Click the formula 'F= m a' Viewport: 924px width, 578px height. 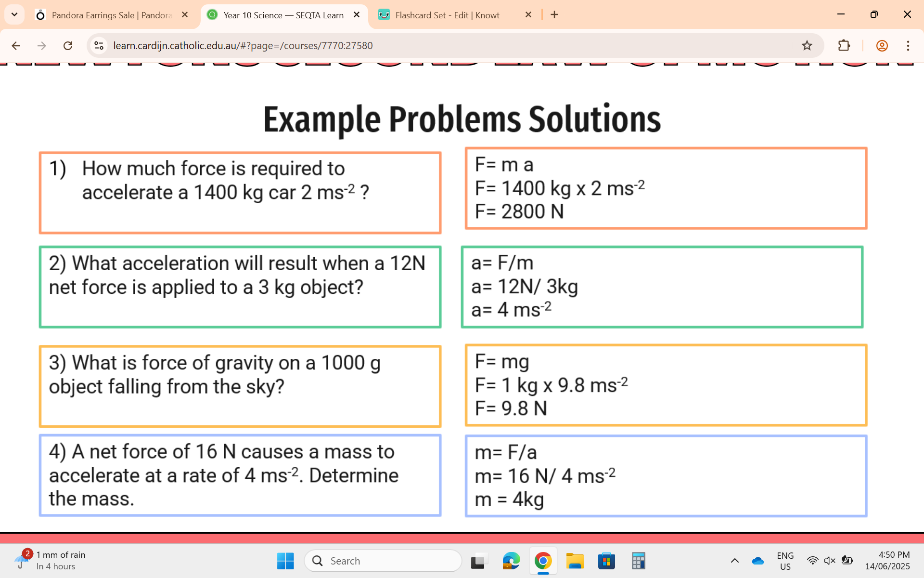(x=504, y=165)
